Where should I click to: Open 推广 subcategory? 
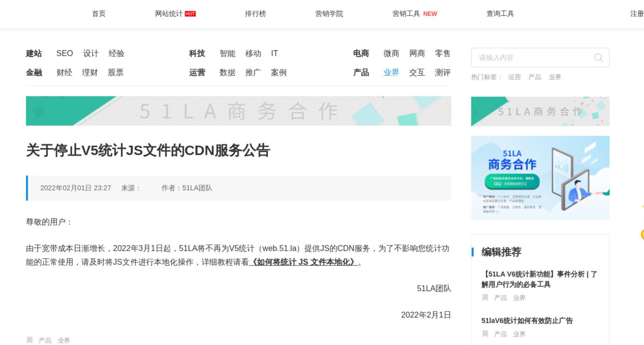[253, 72]
